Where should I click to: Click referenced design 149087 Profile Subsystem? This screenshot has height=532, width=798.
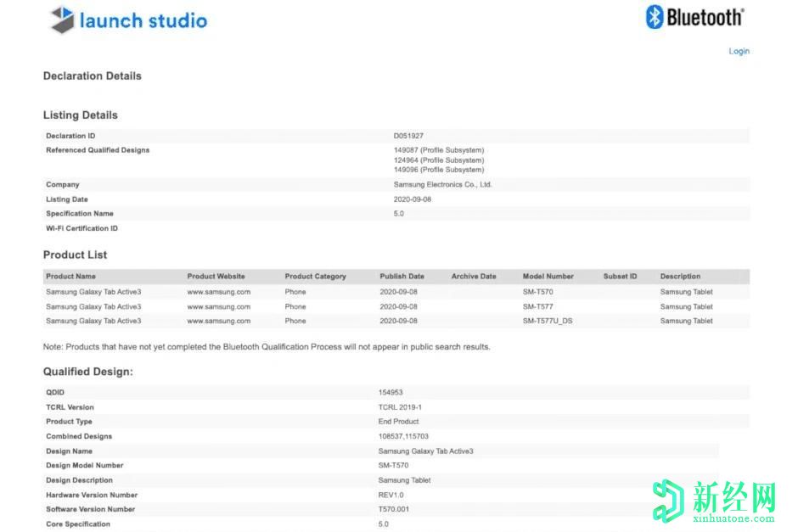coord(438,150)
